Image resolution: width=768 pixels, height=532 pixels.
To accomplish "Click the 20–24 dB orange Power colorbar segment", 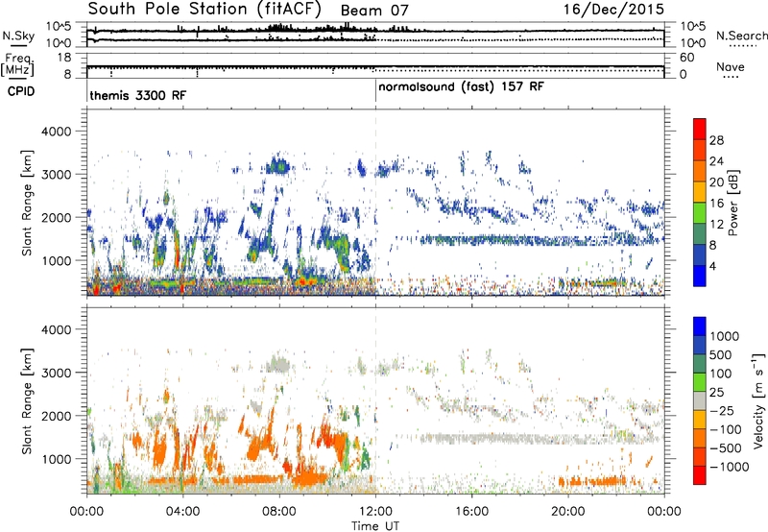I will pos(700,171).
